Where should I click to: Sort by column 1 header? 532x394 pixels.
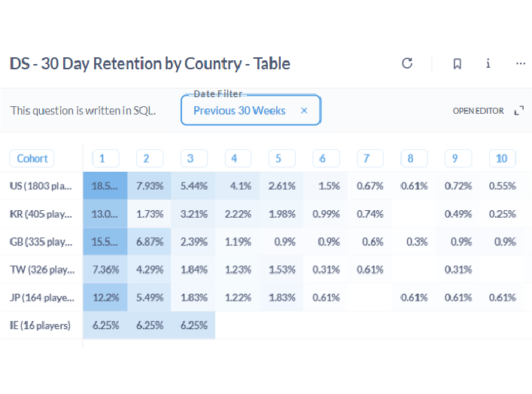tap(104, 158)
